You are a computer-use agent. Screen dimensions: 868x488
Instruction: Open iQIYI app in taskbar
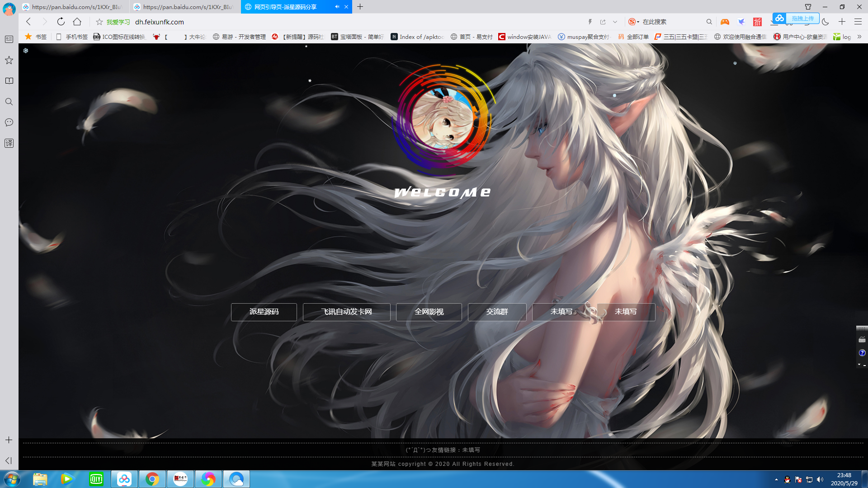tap(96, 479)
